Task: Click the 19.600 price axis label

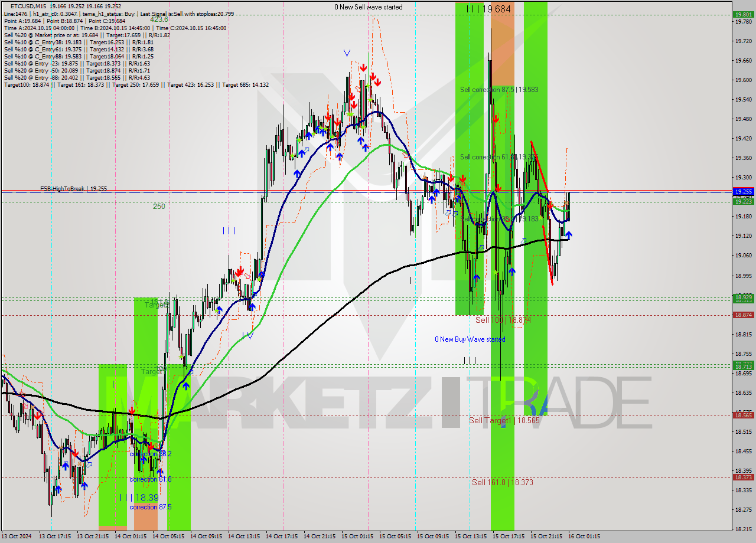Action: (x=742, y=80)
